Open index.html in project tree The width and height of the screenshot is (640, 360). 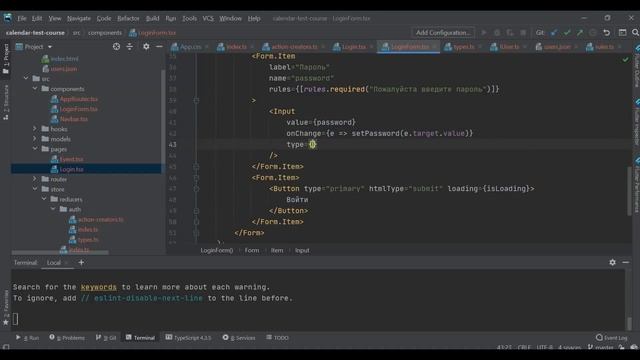[x=60, y=59]
